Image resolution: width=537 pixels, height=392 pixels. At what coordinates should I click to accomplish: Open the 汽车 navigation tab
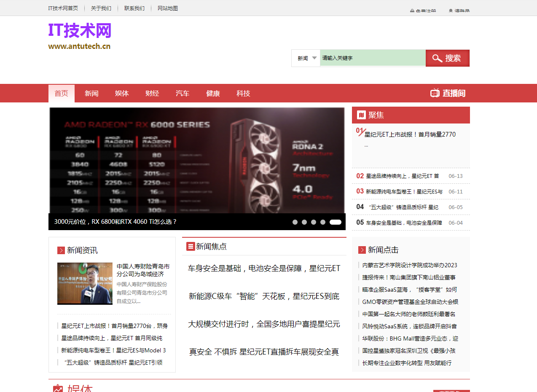coord(183,94)
